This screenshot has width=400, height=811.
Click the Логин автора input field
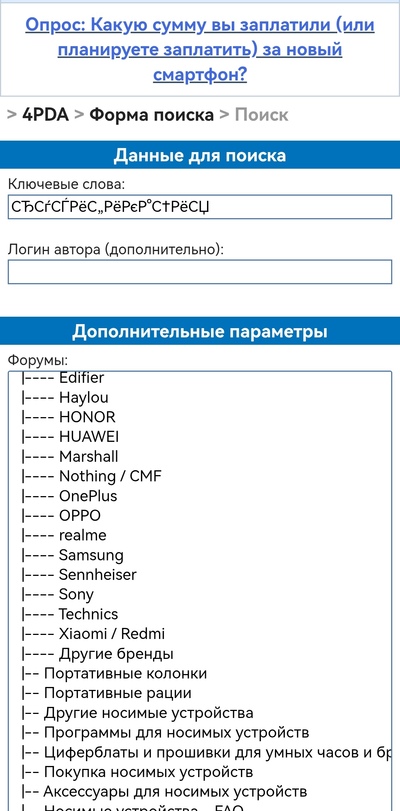pyautogui.click(x=200, y=272)
